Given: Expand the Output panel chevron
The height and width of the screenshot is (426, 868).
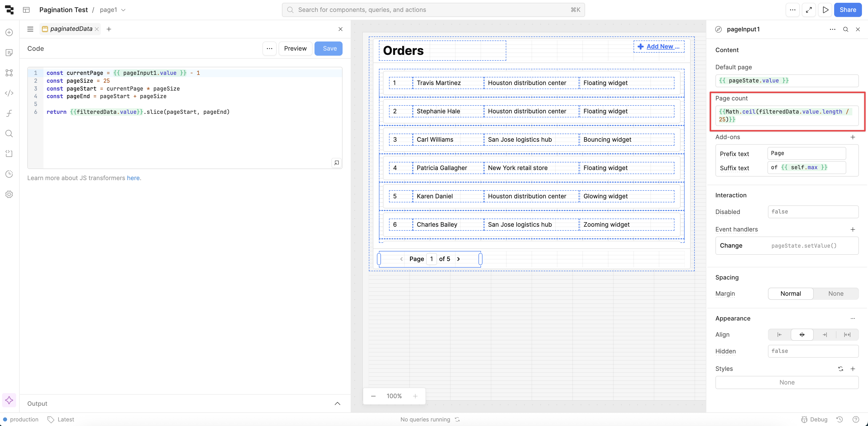Looking at the screenshot, I should (337, 403).
